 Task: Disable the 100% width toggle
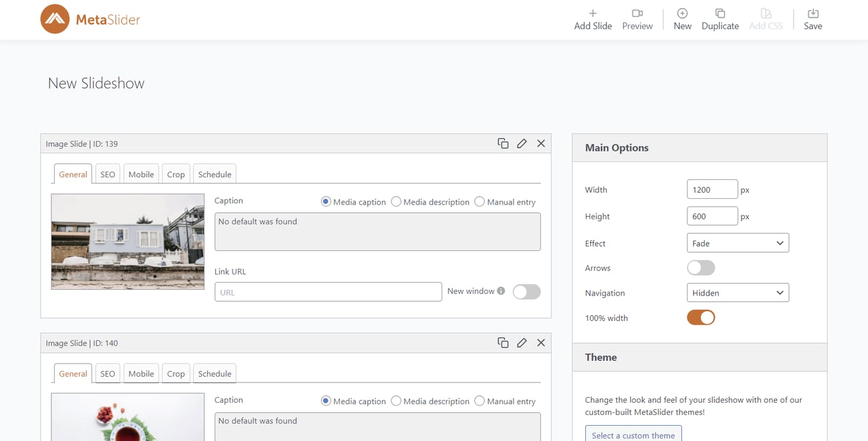pos(700,317)
